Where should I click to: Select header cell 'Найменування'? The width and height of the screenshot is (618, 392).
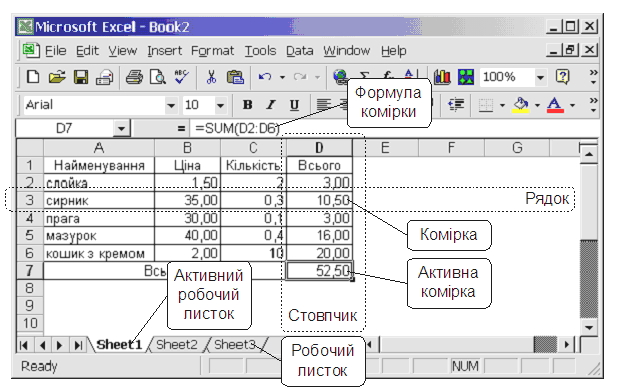(x=99, y=165)
